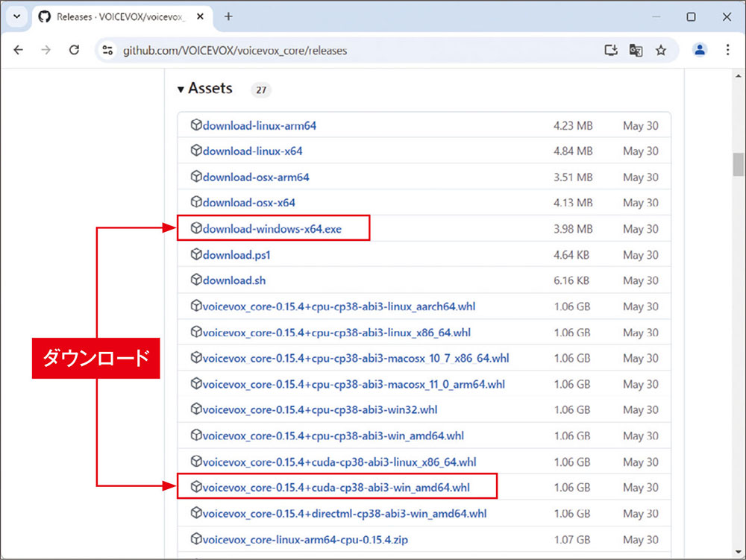Download download-windows-x64.exe
The height and width of the screenshot is (560, 746).
pyautogui.click(x=272, y=229)
